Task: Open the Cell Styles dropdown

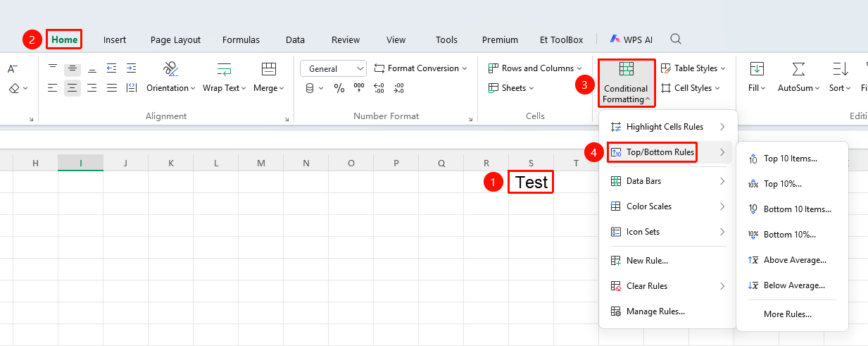Action: tap(691, 88)
